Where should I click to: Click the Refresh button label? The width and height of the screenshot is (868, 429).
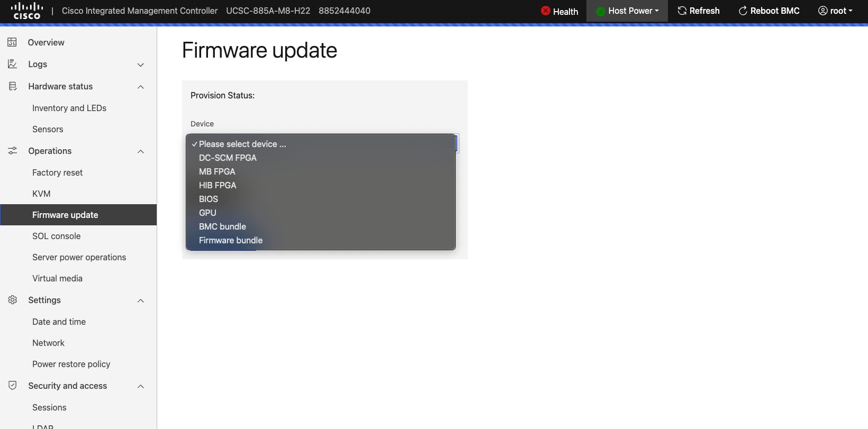[704, 11]
